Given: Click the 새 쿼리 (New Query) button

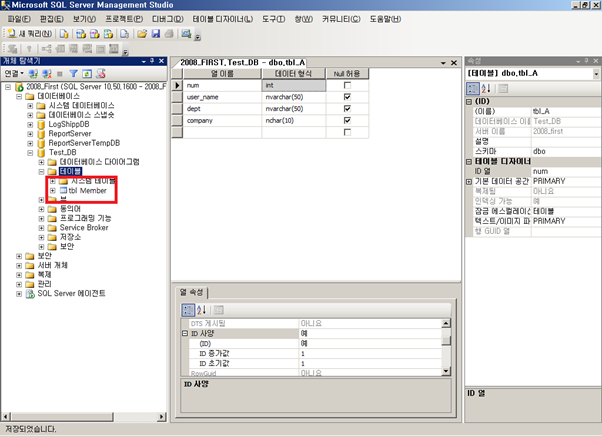Looking at the screenshot, I should [30, 34].
